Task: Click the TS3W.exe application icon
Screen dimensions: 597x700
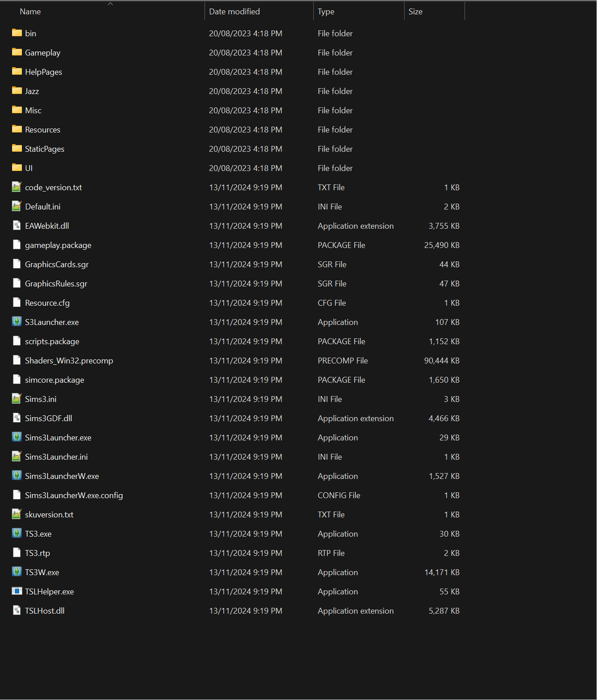Action: pos(17,572)
